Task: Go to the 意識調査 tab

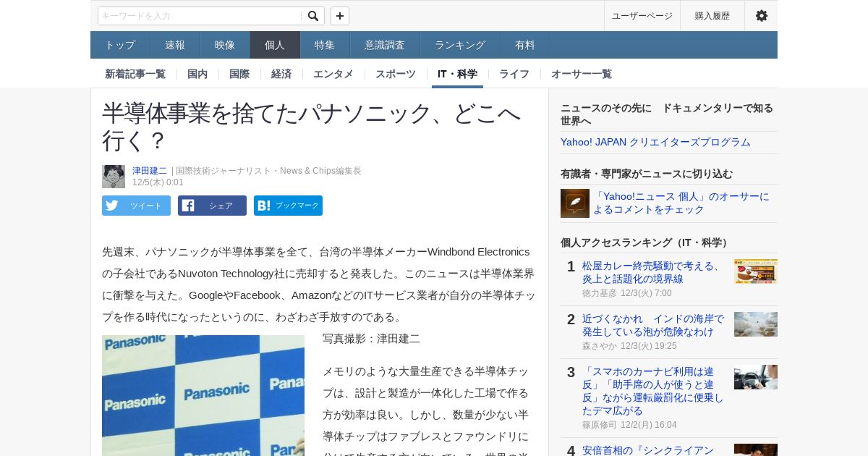Action: 385,45
